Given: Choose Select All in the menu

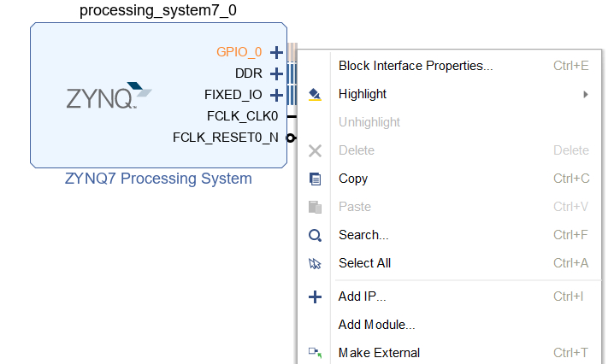Looking at the screenshot, I should pos(364,263).
